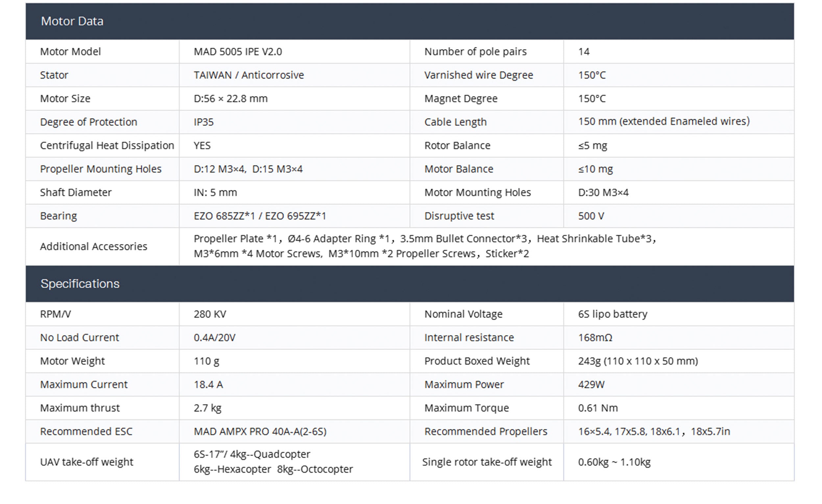822x504 pixels.
Task: Click the EZO 685ZZ*1 / EZO 695ZZ*1 bearing value
Action: 260,216
